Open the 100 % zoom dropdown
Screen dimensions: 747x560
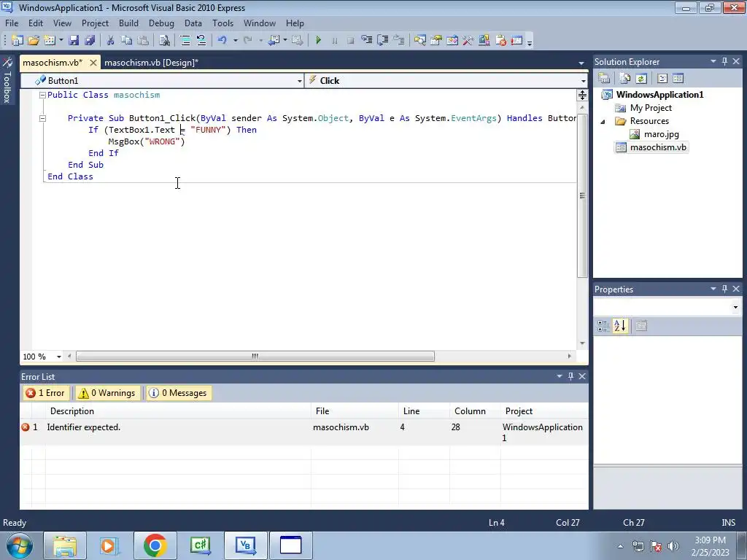58,357
